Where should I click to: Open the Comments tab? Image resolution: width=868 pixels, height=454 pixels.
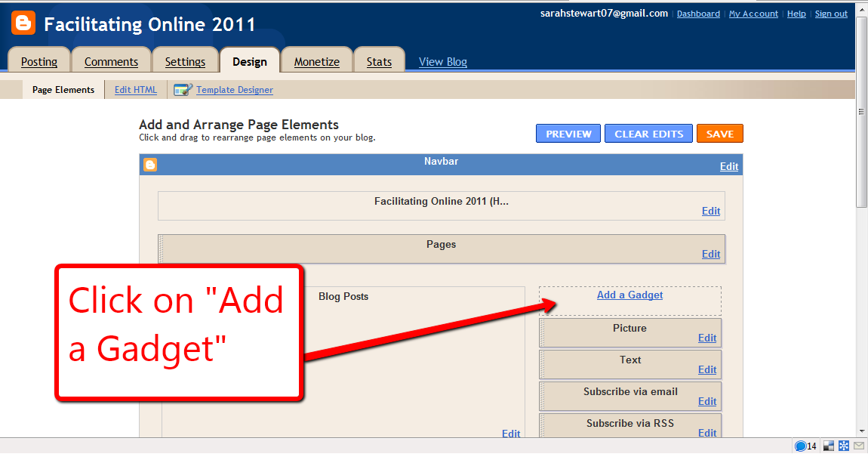pyautogui.click(x=111, y=61)
